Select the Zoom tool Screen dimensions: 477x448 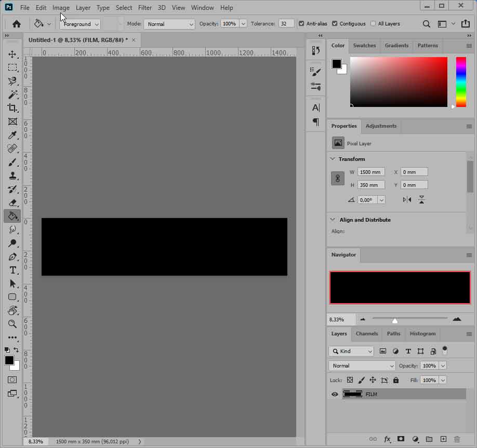click(x=12, y=324)
